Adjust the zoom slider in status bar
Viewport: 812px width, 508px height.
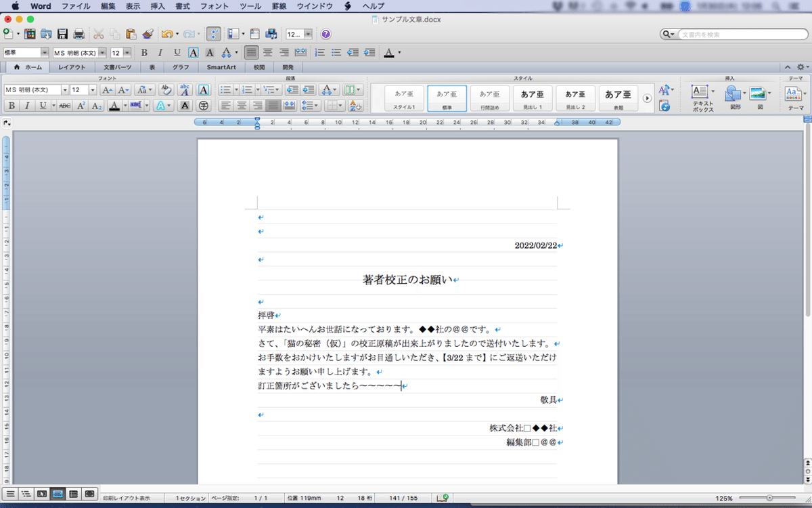770,498
